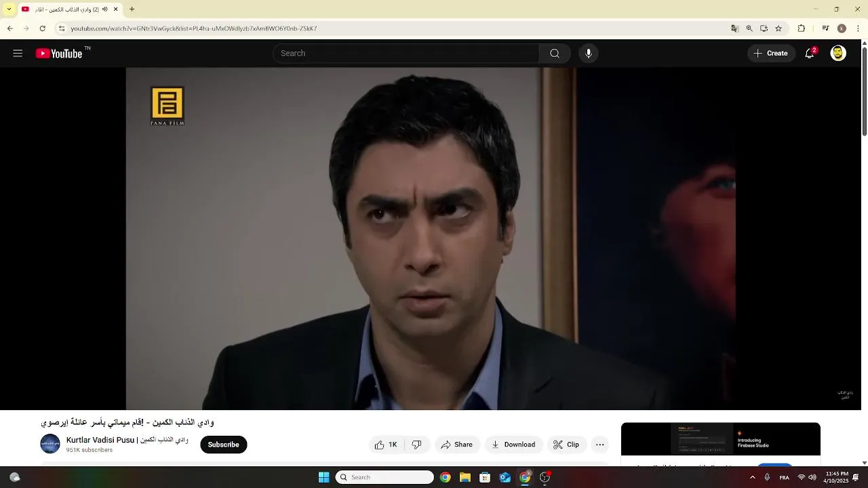Subscribe to Kurtlar Vadisi Pusu channel
868x488 pixels.
click(x=223, y=445)
